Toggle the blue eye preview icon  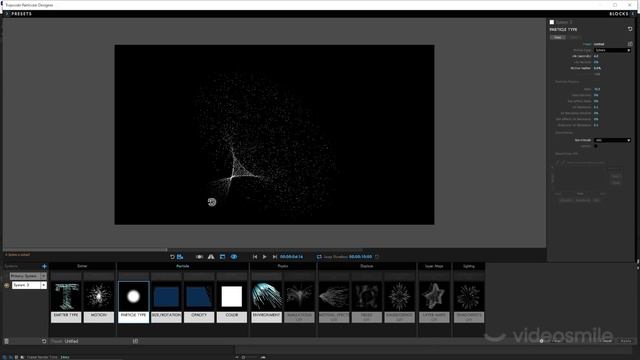click(234, 257)
